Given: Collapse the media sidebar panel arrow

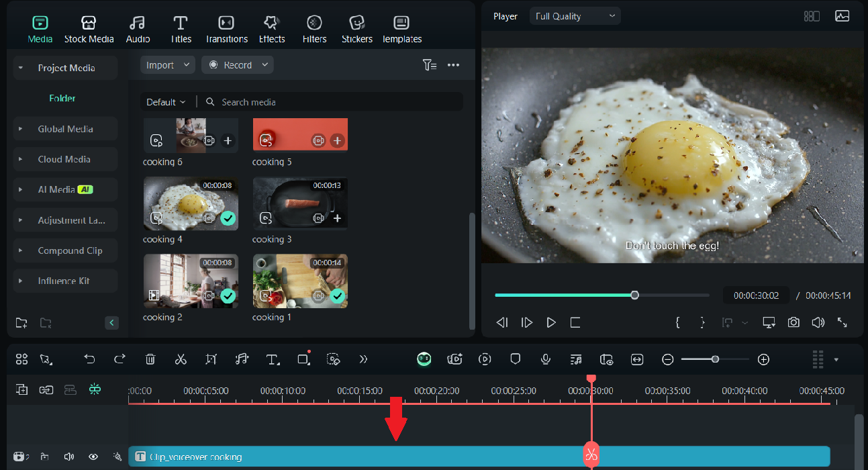Looking at the screenshot, I should click(111, 323).
